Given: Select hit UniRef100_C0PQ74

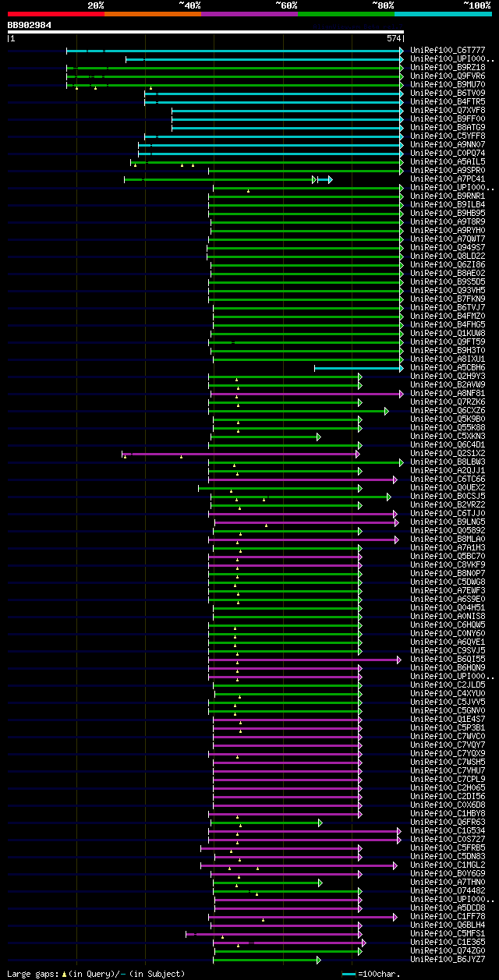Looking at the screenshot, I should click(x=448, y=153).
